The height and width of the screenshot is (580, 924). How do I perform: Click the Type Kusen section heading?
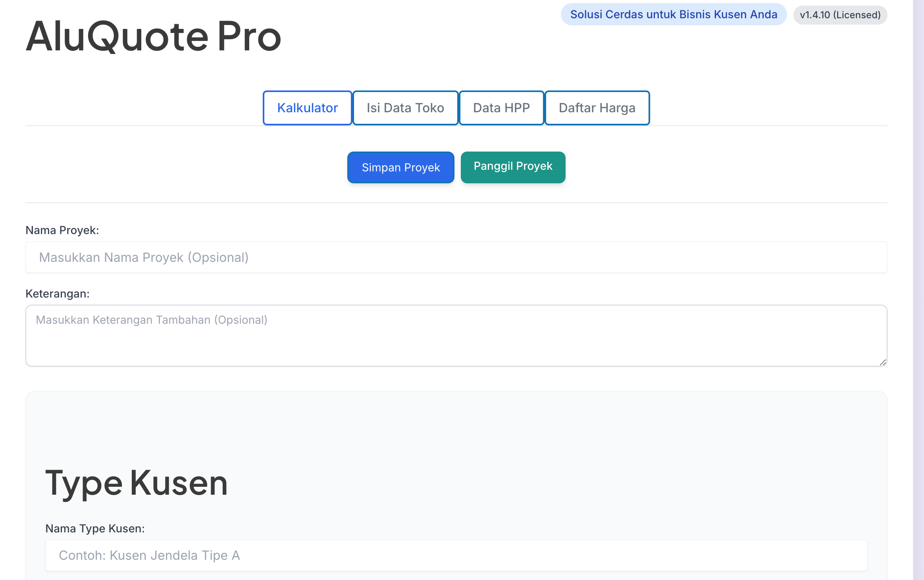(x=137, y=483)
